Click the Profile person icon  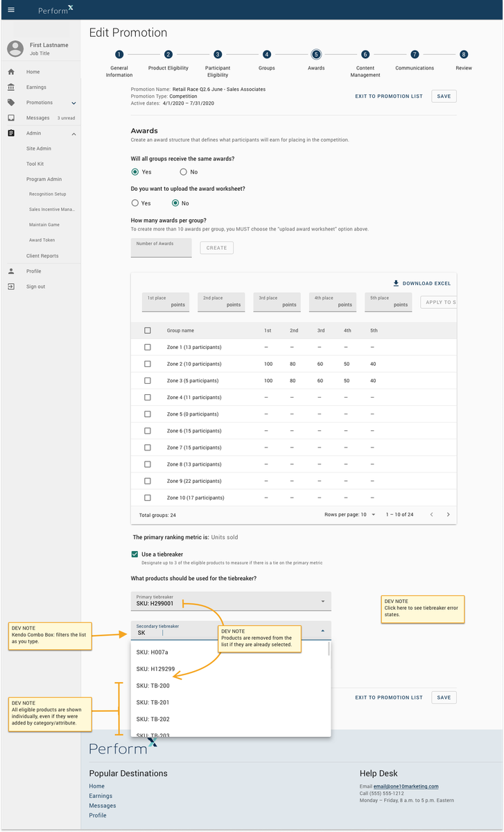(11, 271)
